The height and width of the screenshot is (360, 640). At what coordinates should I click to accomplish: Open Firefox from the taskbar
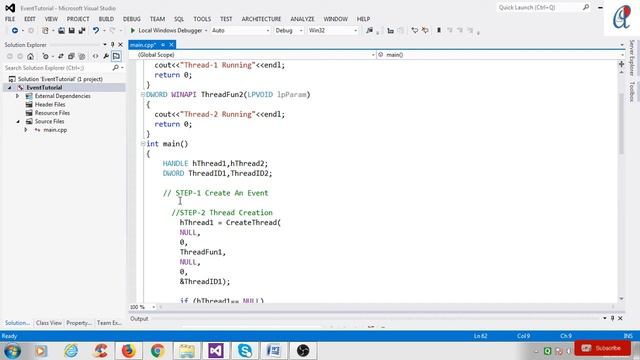pos(128,351)
